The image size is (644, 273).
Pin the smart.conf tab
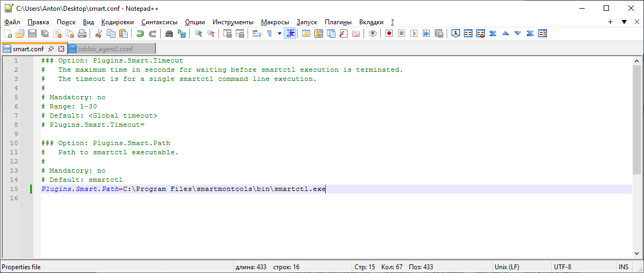[51, 49]
